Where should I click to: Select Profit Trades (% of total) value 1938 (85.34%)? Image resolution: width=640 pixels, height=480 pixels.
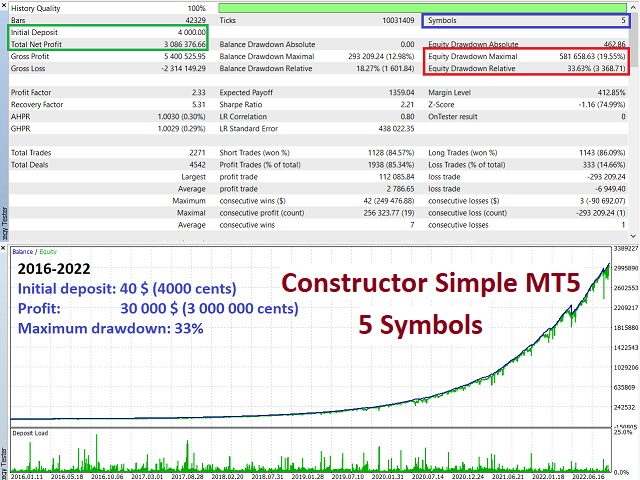pyautogui.click(x=391, y=165)
